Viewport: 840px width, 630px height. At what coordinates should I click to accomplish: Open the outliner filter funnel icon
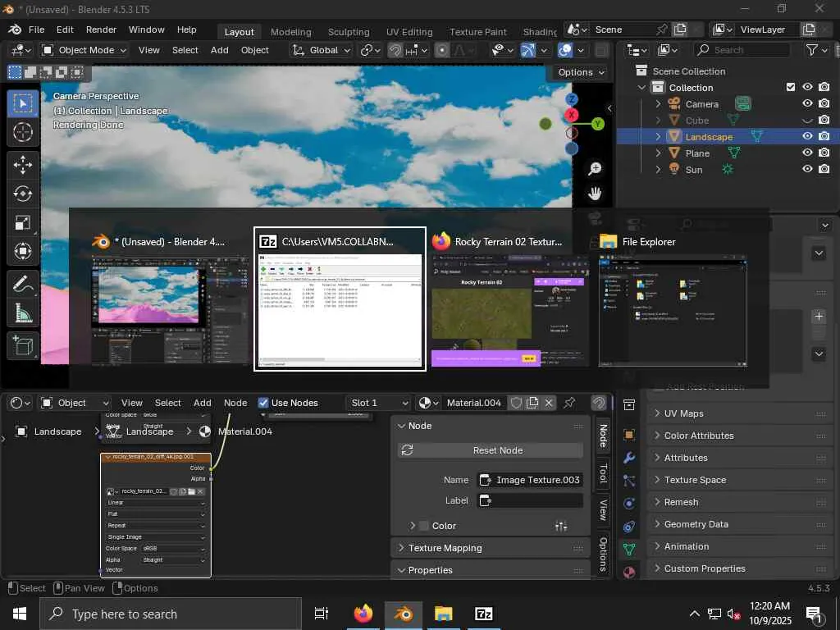click(x=811, y=50)
